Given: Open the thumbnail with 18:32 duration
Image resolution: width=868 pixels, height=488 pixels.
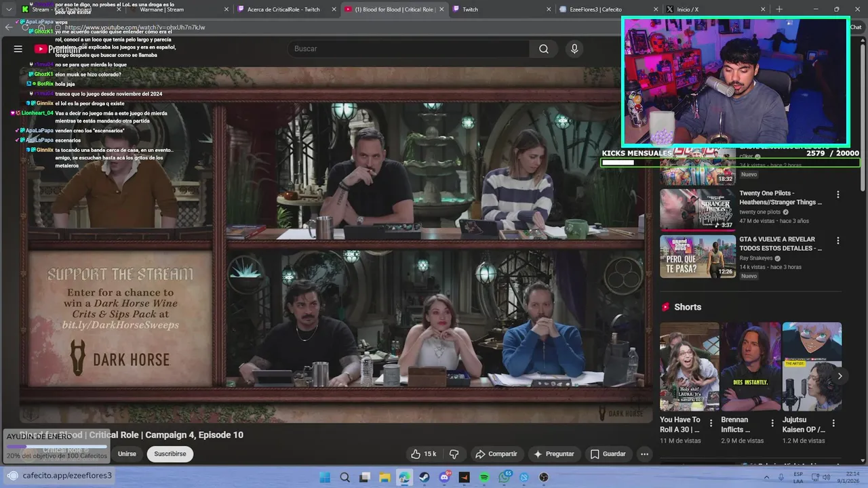Looking at the screenshot, I should point(698,166).
